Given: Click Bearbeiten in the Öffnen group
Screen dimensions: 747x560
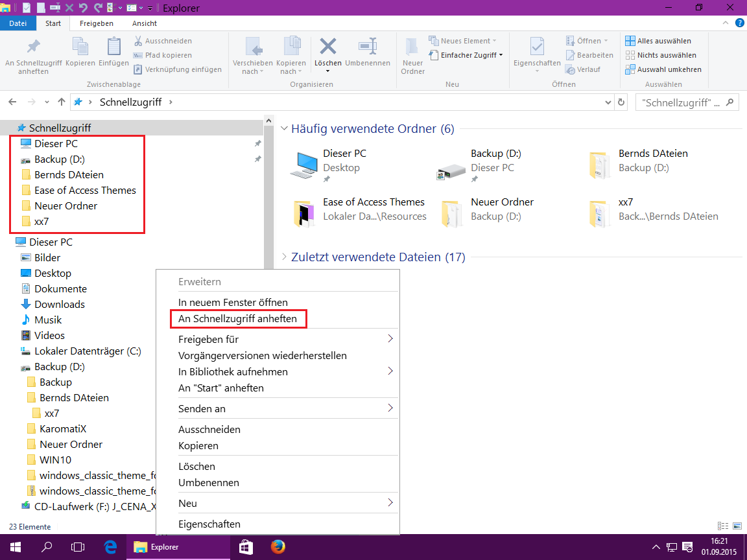Looking at the screenshot, I should 589,55.
